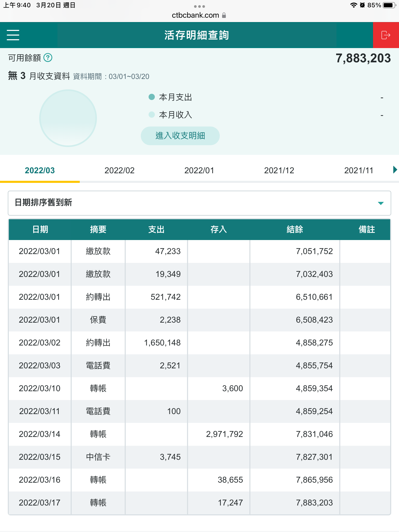The height and width of the screenshot is (532, 399).
Task: Tap the 結餘 column header
Action: (x=295, y=229)
